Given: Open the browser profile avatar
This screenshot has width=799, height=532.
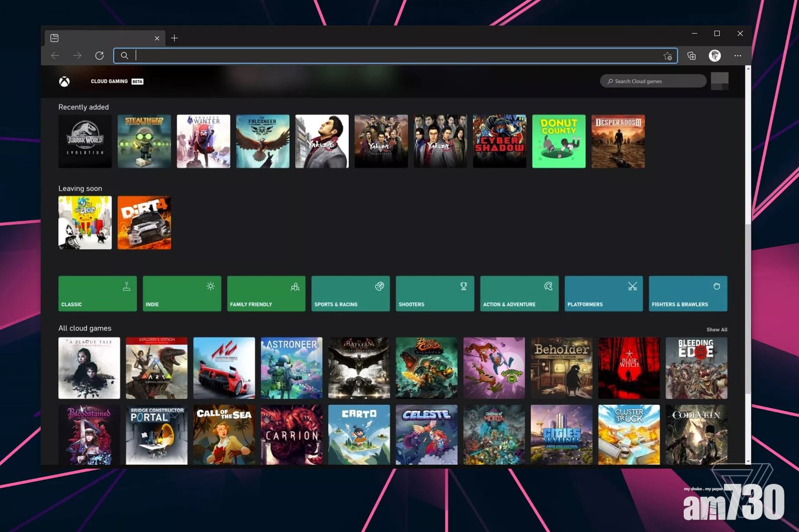Looking at the screenshot, I should point(715,55).
